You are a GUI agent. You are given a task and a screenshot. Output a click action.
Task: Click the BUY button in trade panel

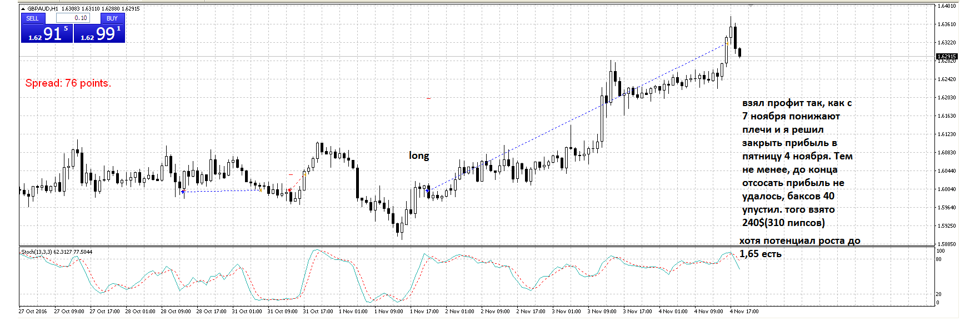click(x=112, y=18)
